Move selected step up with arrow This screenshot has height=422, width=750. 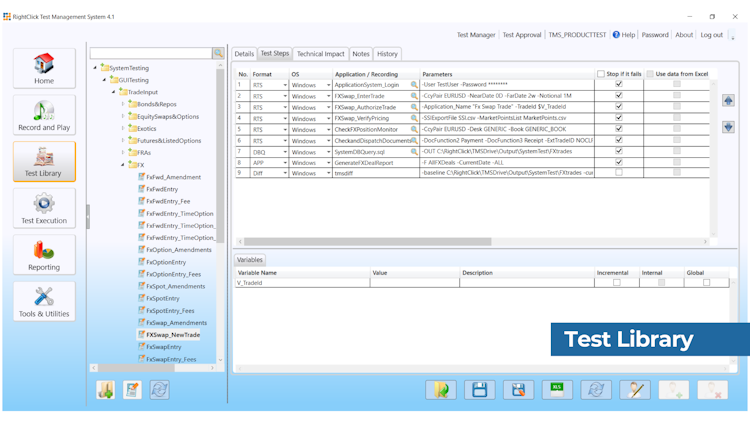tap(728, 100)
